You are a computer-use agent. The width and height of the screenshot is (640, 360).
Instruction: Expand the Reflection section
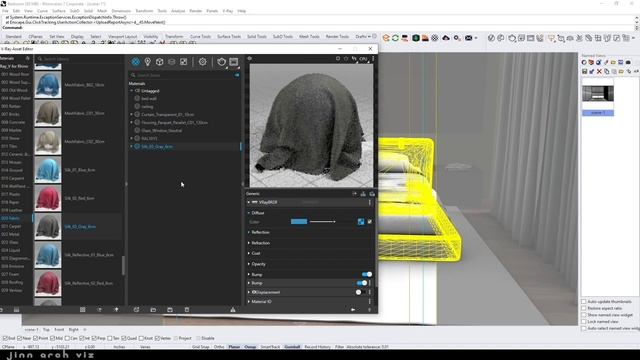[249, 232]
